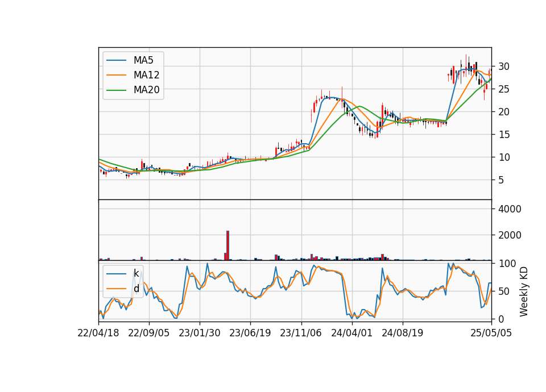Click the 22/09/05 date axis label
This screenshot has width=546, height=392.
(148, 333)
